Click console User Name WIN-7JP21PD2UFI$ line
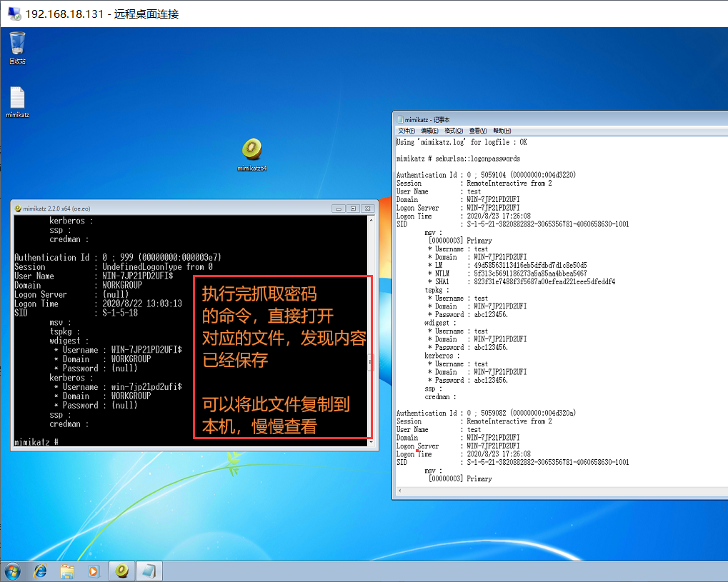This screenshot has width=728, height=582. pos(94,276)
